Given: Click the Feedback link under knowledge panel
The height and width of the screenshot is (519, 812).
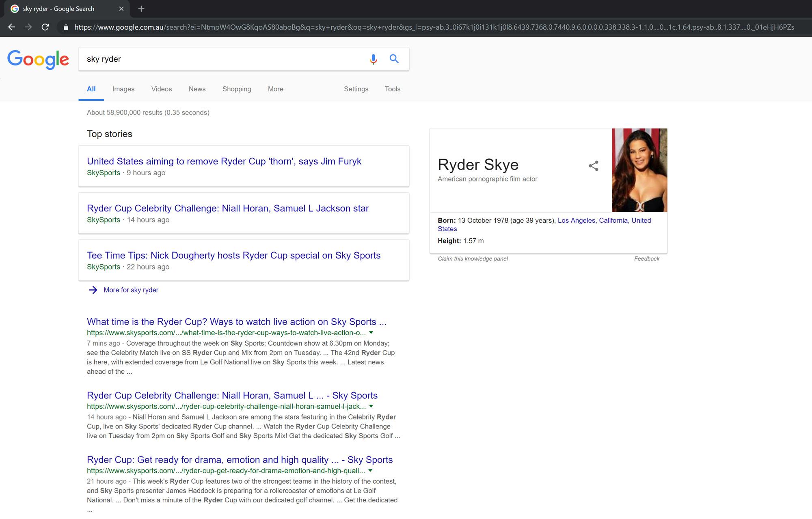Looking at the screenshot, I should click(x=647, y=259).
